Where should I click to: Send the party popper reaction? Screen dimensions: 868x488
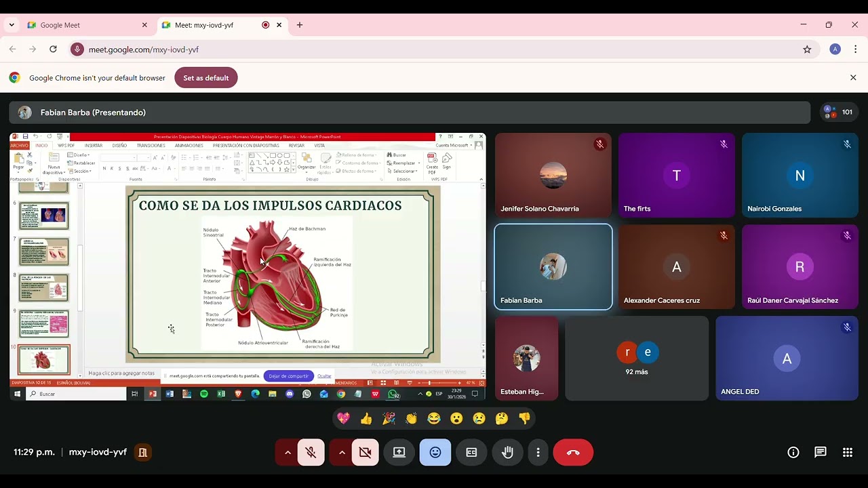tap(389, 419)
